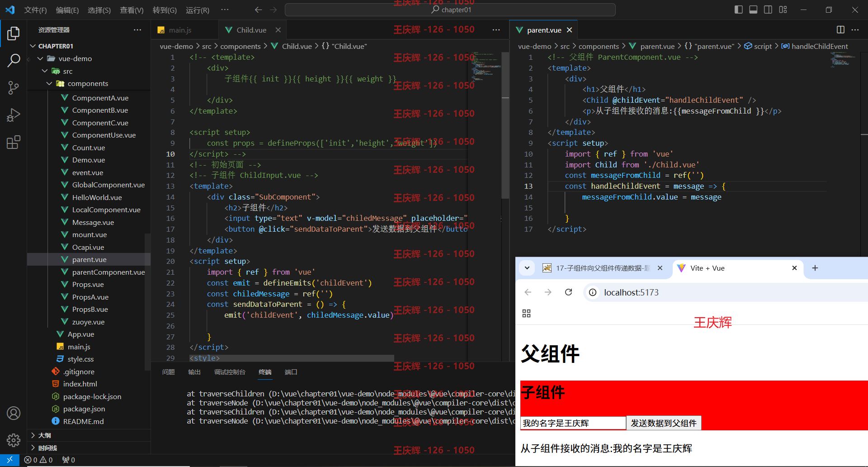Viewport: 868px width, 467px height.
Task: Switch to the 输出 output panel tab
Action: click(194, 372)
